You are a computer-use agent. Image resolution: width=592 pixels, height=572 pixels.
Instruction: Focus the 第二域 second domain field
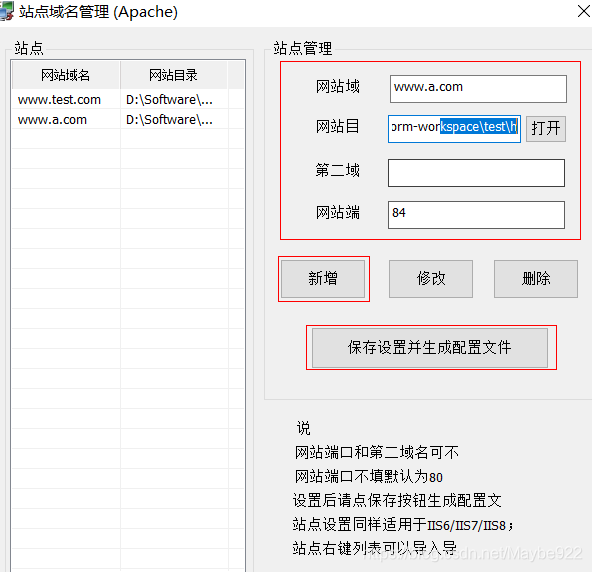(476, 173)
